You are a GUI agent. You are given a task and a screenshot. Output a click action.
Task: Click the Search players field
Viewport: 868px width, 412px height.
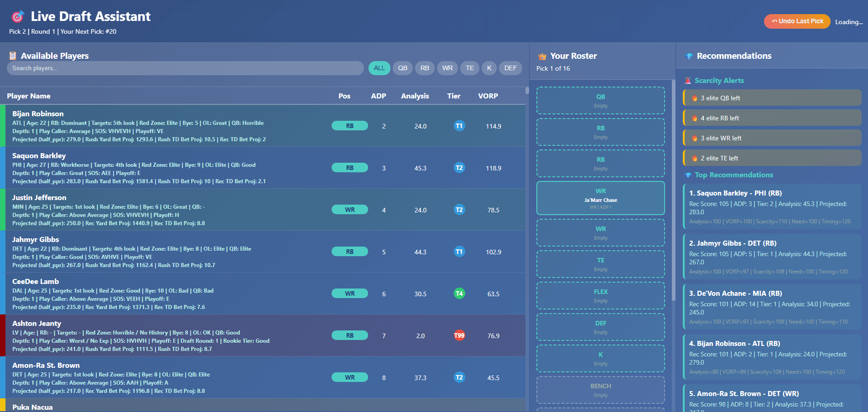pos(185,68)
